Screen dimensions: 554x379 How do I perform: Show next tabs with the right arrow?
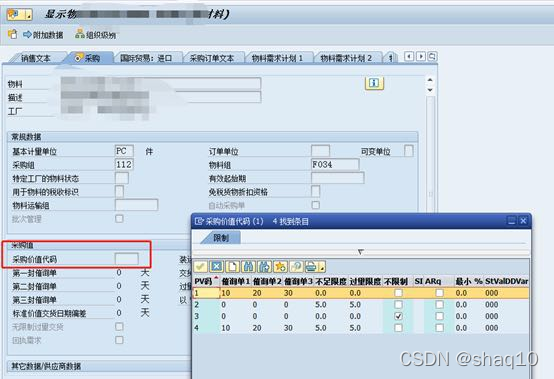tap(421, 57)
